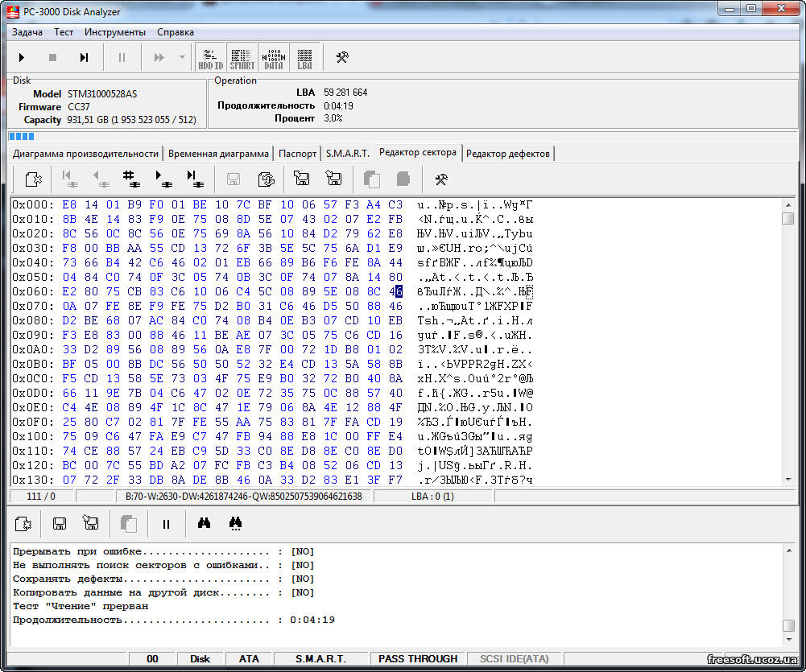Screen dimensions: 806x672
Task: Go to last sector in editor
Action: [194, 179]
